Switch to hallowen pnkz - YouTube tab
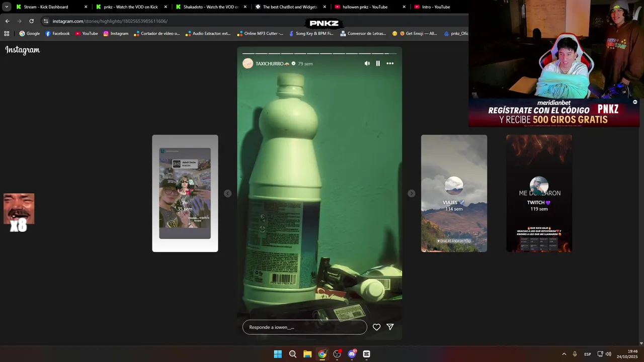Screen dimensions: 644x362 369,7
